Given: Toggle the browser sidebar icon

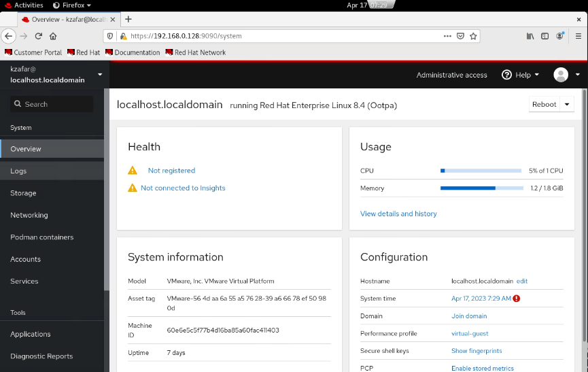Looking at the screenshot, I should (545, 36).
